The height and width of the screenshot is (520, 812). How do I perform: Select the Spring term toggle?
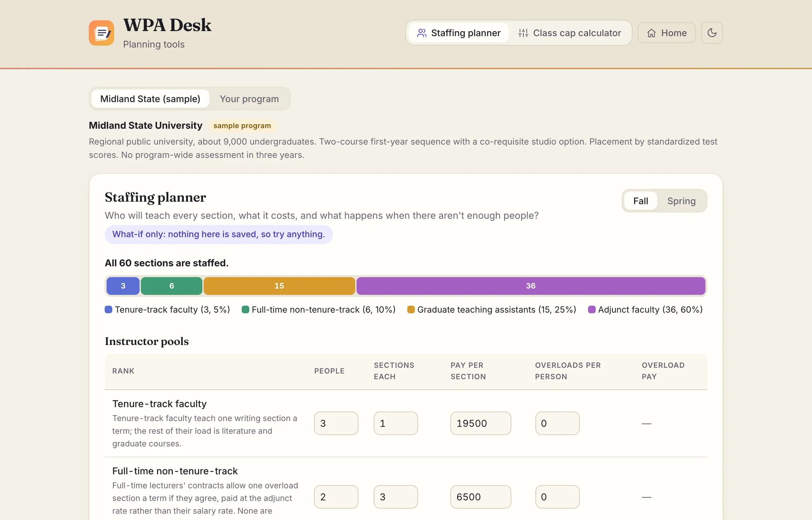pos(681,201)
